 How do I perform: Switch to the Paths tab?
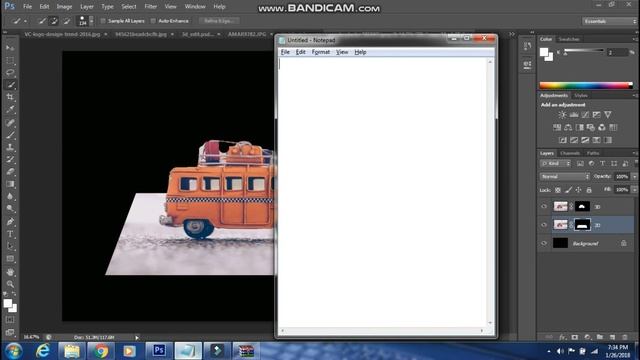click(593, 153)
